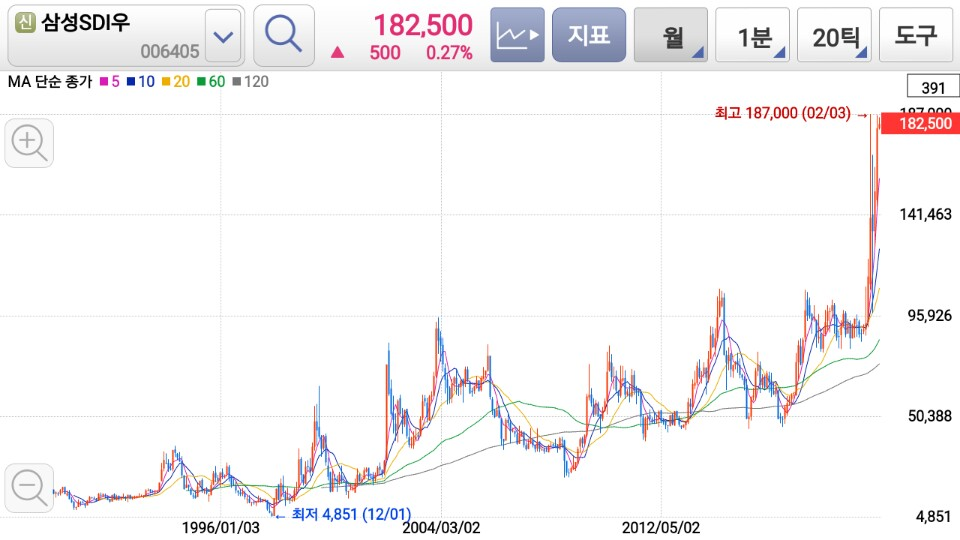Click the 0.27% change rate text
Viewport: 960px width, 540px height.
pos(449,53)
